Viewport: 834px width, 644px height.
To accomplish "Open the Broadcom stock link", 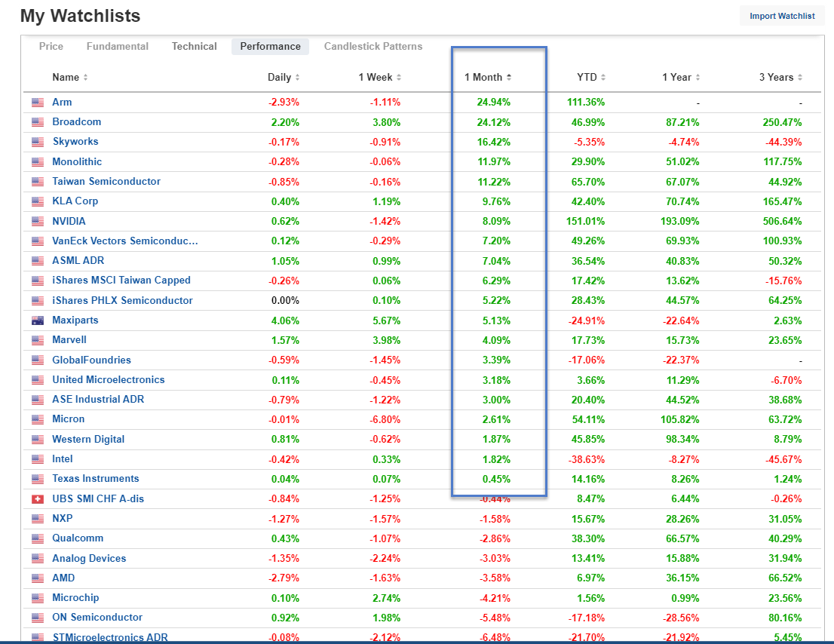I will click(x=77, y=121).
